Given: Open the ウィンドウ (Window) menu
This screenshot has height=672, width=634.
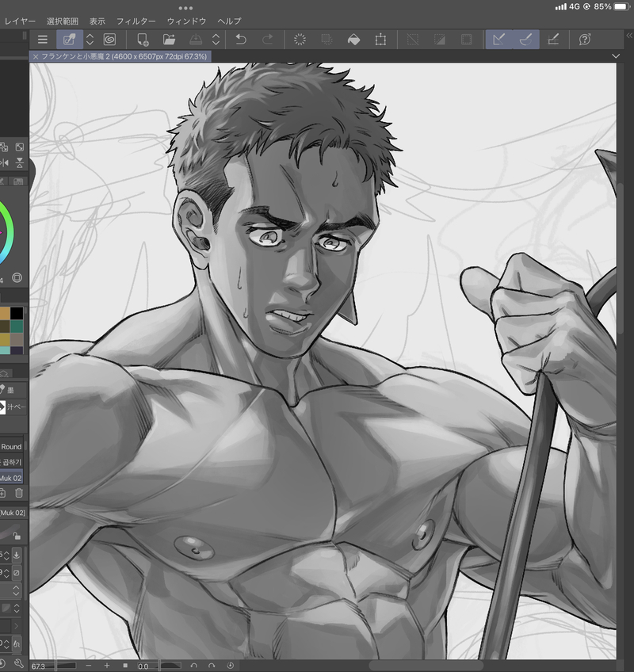Looking at the screenshot, I should [186, 21].
